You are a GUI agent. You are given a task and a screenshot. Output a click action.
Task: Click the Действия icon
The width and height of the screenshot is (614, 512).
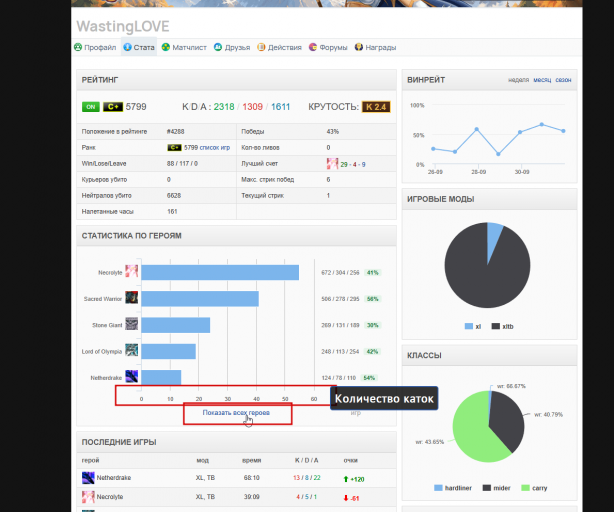coord(261,47)
